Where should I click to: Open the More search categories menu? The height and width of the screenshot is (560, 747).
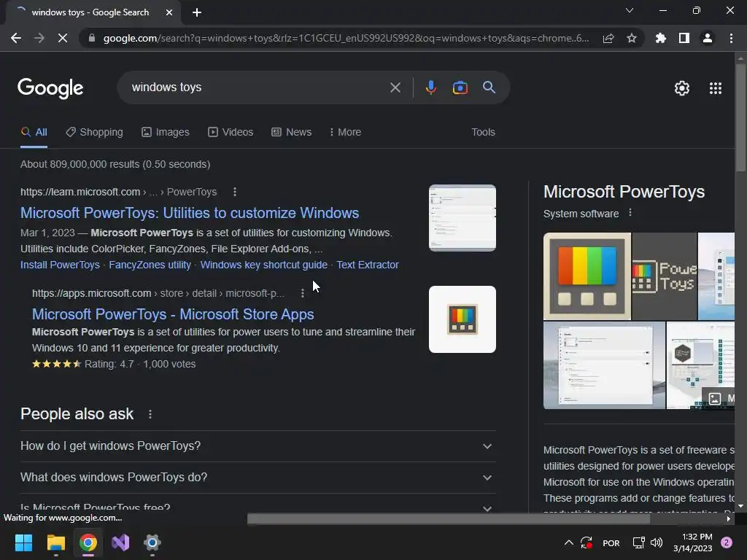coord(345,132)
